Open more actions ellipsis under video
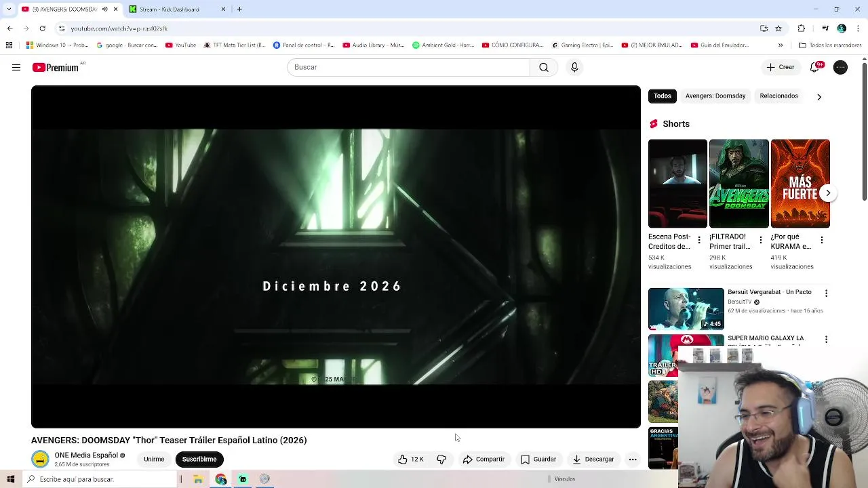The width and height of the screenshot is (868, 488). click(633, 459)
